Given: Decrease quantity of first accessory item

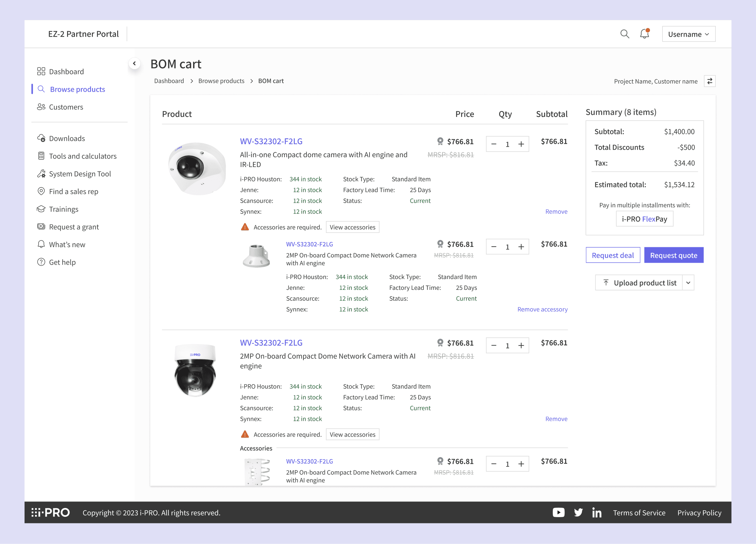Looking at the screenshot, I should (494, 247).
